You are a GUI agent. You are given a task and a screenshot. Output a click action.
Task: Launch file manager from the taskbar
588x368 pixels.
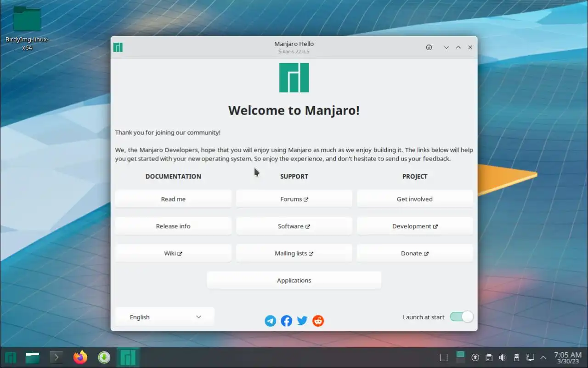[33, 357]
